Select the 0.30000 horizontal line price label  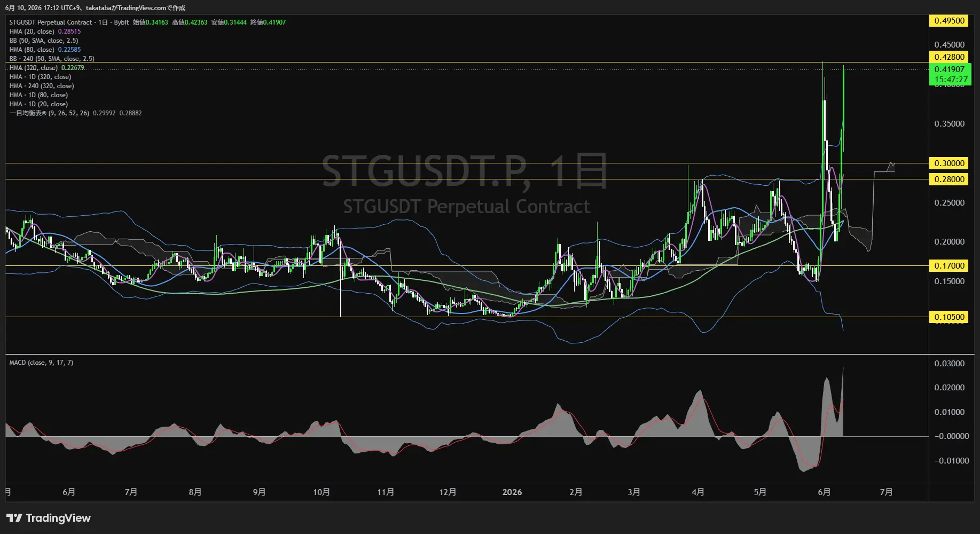[x=950, y=163]
